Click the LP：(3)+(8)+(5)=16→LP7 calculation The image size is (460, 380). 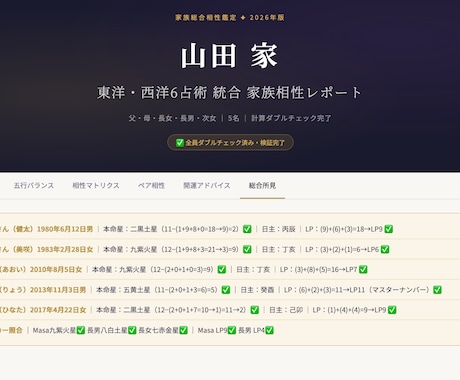(x=318, y=269)
